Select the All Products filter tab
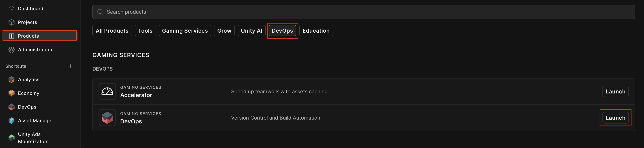This screenshot has width=644, height=148. click(x=112, y=31)
